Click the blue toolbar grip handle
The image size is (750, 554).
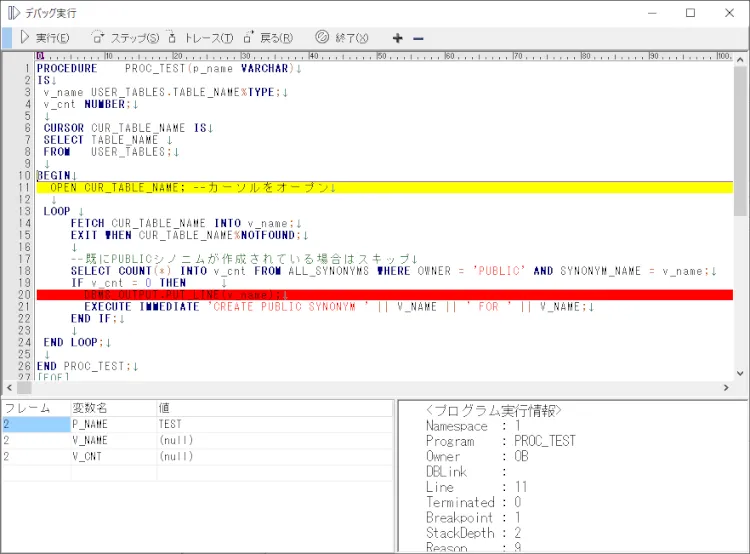tap(7, 38)
